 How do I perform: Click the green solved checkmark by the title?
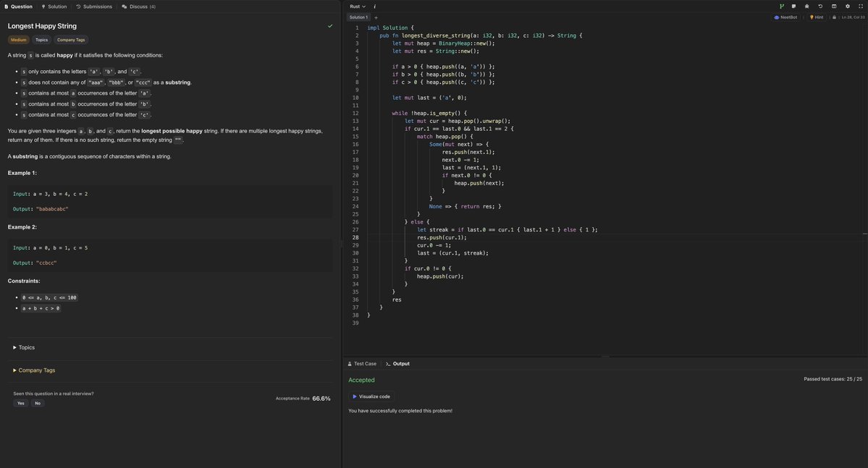(x=330, y=26)
